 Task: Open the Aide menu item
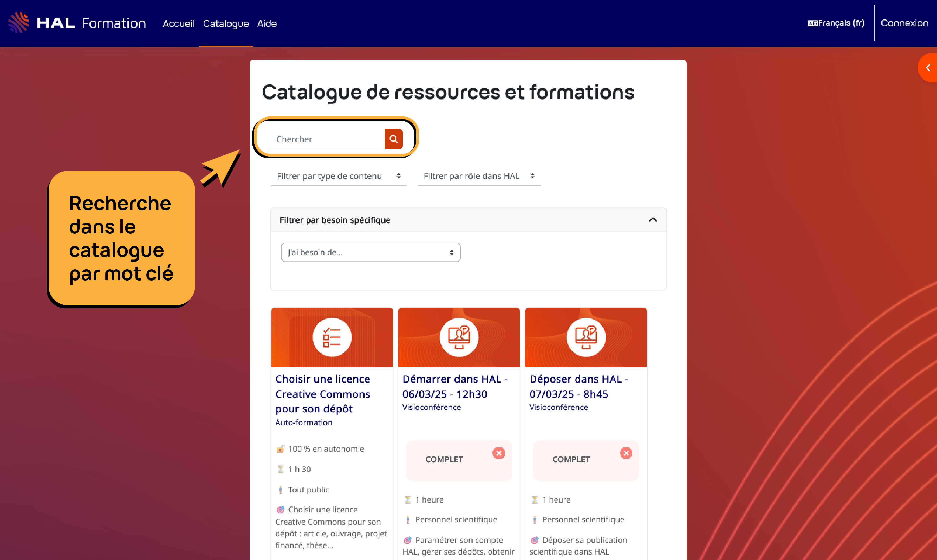click(267, 23)
